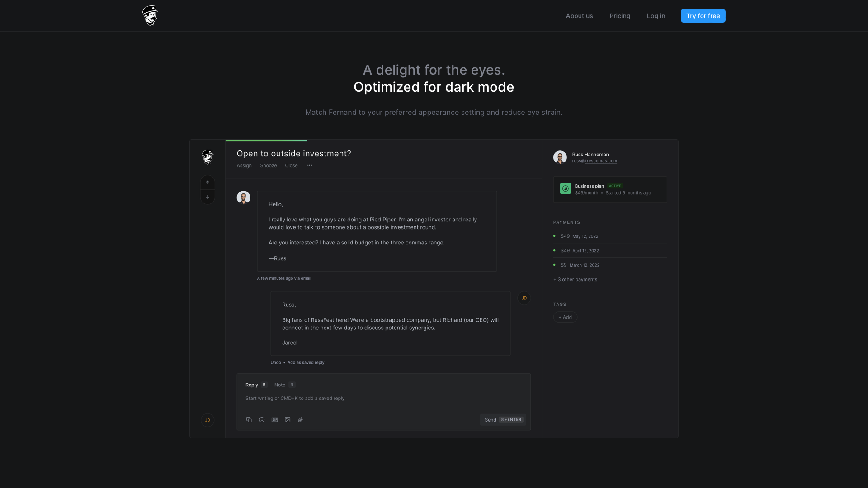868x488 pixels.
Task: Close the conversation via Close action
Action: pyautogui.click(x=291, y=166)
